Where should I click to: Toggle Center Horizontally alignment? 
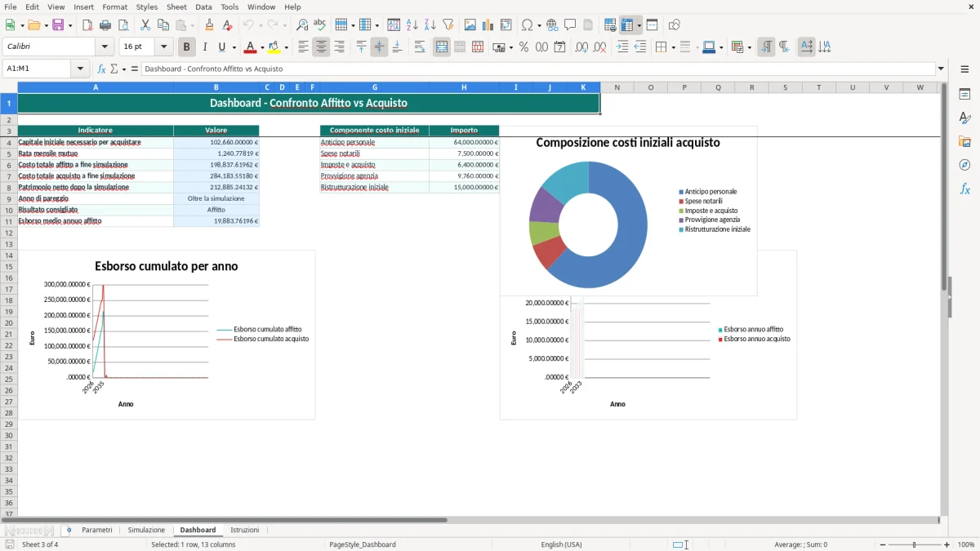(x=321, y=47)
